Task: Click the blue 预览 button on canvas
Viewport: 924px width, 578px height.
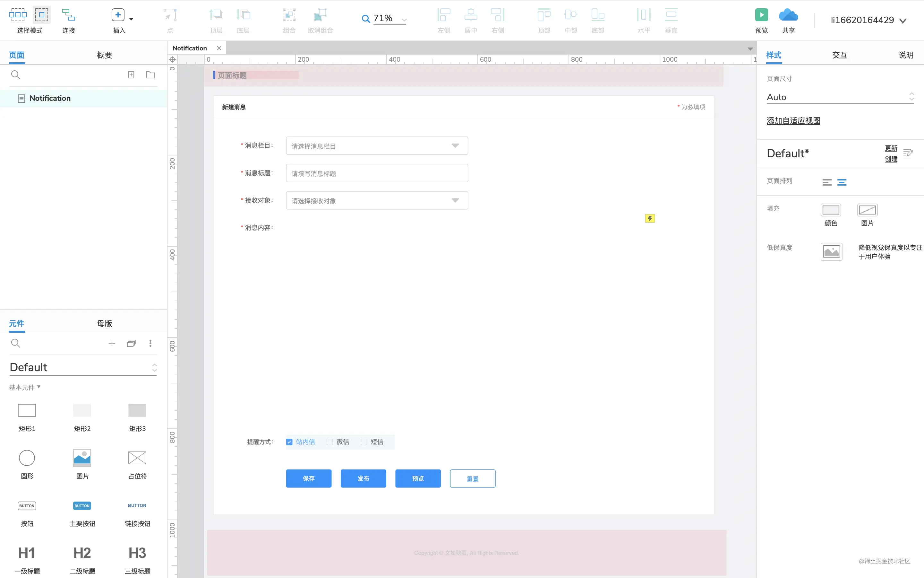Action: coord(418,478)
